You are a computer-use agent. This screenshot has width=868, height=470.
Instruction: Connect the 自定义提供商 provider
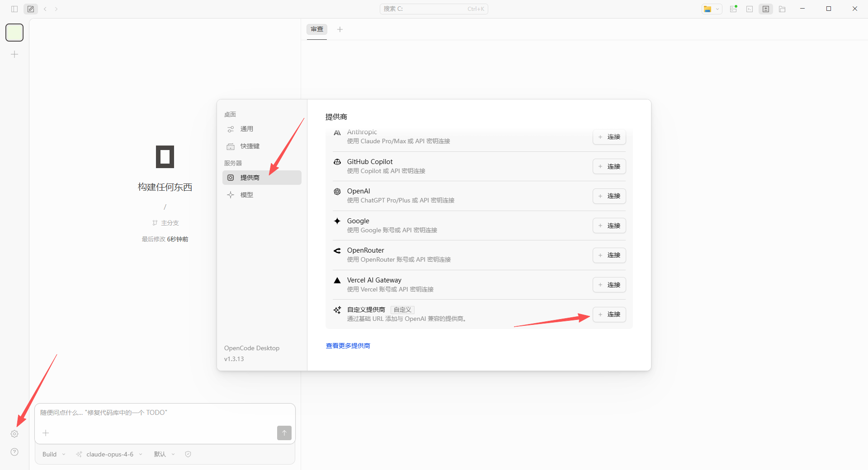coord(609,315)
